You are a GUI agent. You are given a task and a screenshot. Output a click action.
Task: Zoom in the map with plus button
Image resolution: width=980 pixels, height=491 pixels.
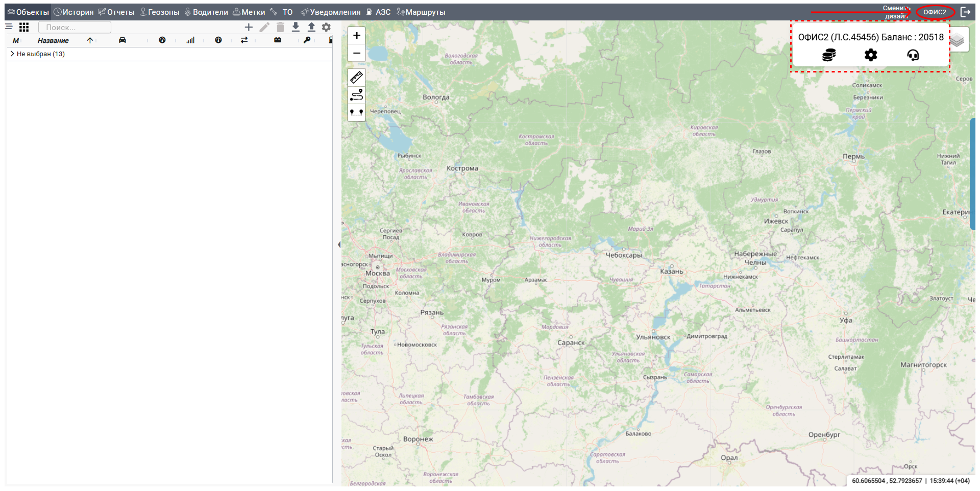click(x=357, y=36)
